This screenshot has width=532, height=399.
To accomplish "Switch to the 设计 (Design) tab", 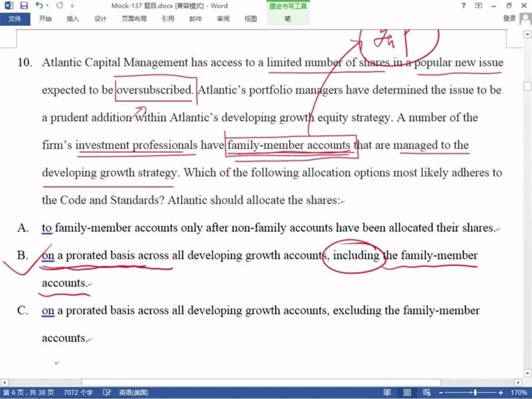I will point(100,19).
